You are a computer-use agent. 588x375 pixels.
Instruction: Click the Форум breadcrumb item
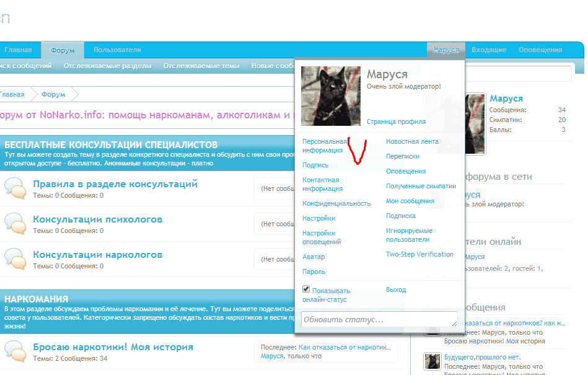[x=53, y=95]
